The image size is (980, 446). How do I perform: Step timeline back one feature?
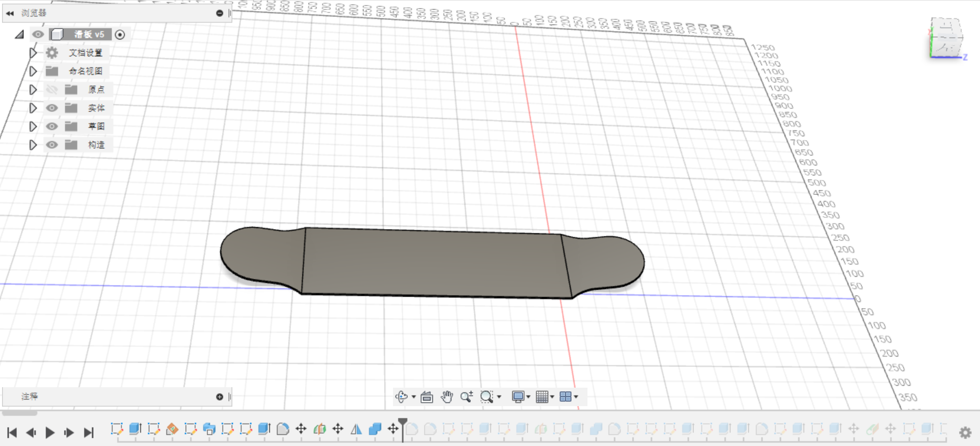point(31,433)
